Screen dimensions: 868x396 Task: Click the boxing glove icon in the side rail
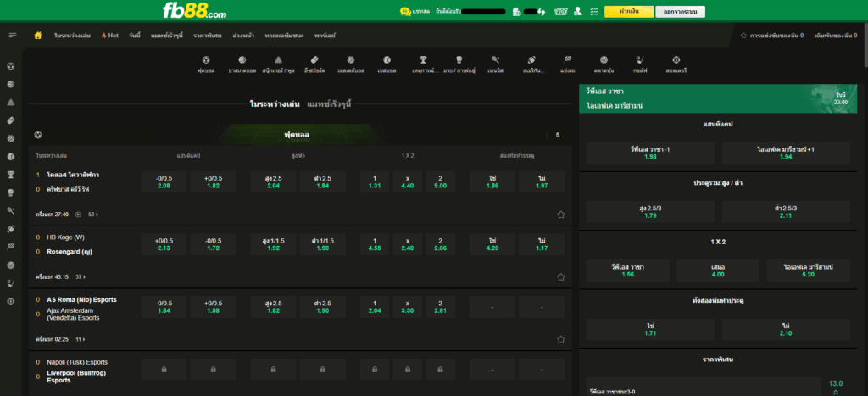coord(10,192)
